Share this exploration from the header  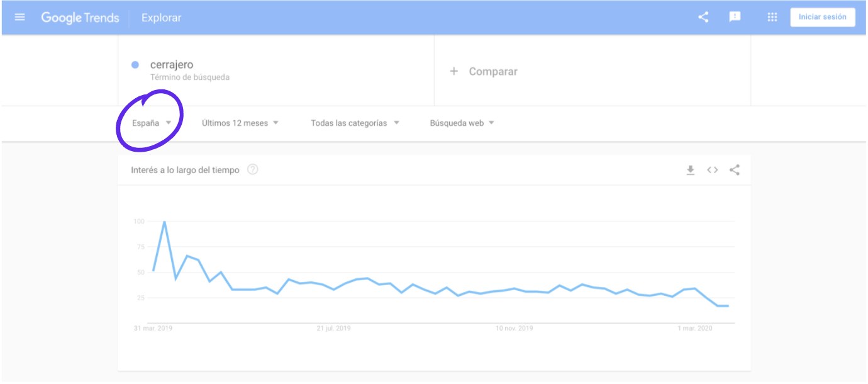tap(703, 18)
